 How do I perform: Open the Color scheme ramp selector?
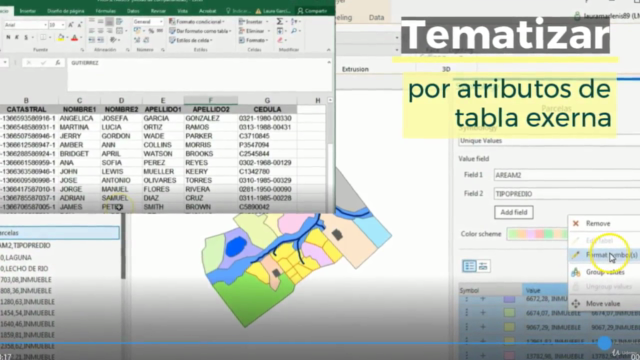537,234
